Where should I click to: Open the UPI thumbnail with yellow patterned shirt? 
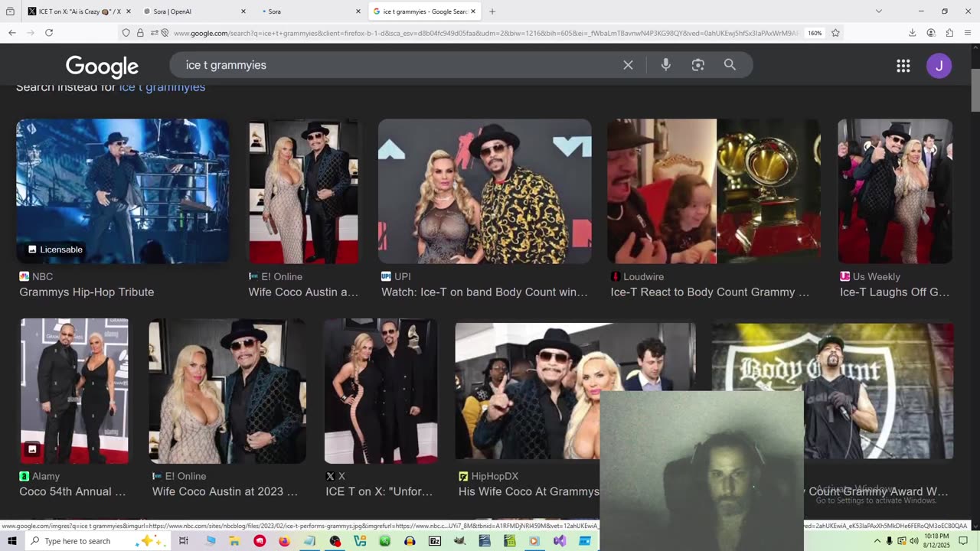click(485, 191)
